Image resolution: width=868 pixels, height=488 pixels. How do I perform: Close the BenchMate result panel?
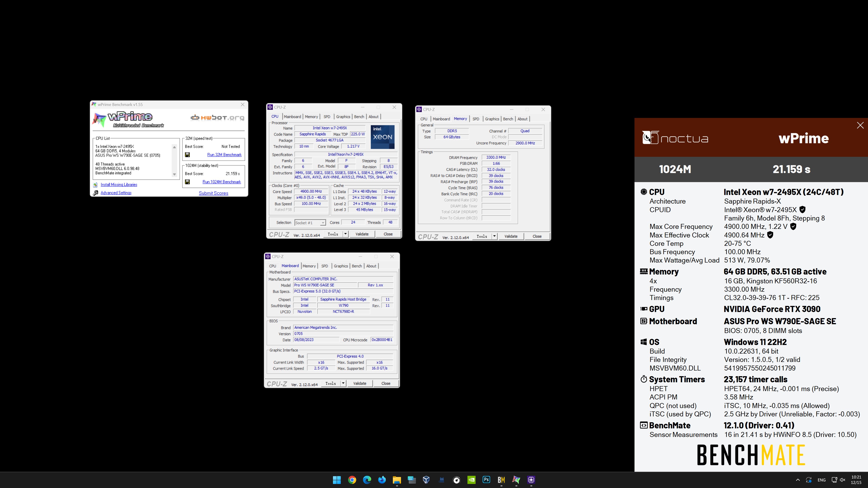coord(860,125)
